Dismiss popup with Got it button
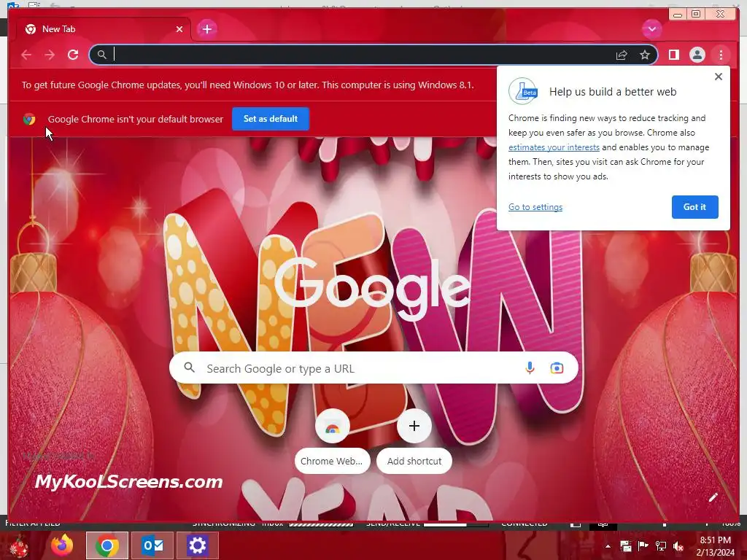This screenshot has width=747, height=560. tap(694, 207)
